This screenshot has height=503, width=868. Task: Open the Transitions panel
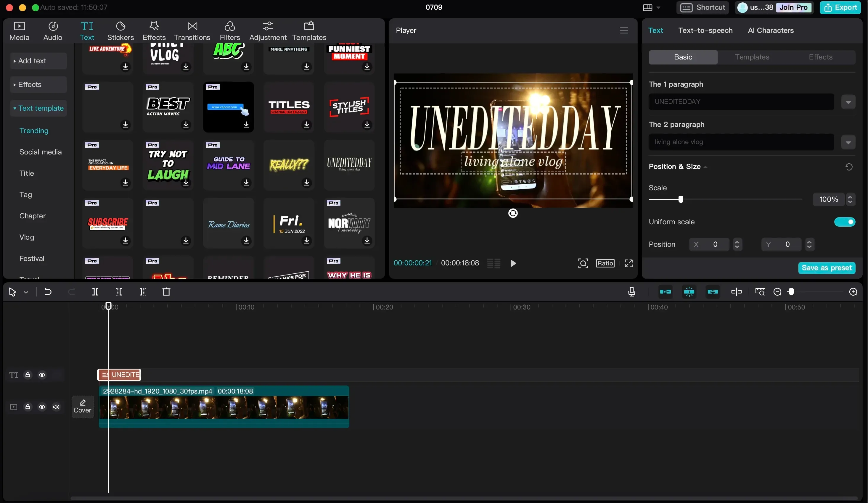pyautogui.click(x=192, y=31)
